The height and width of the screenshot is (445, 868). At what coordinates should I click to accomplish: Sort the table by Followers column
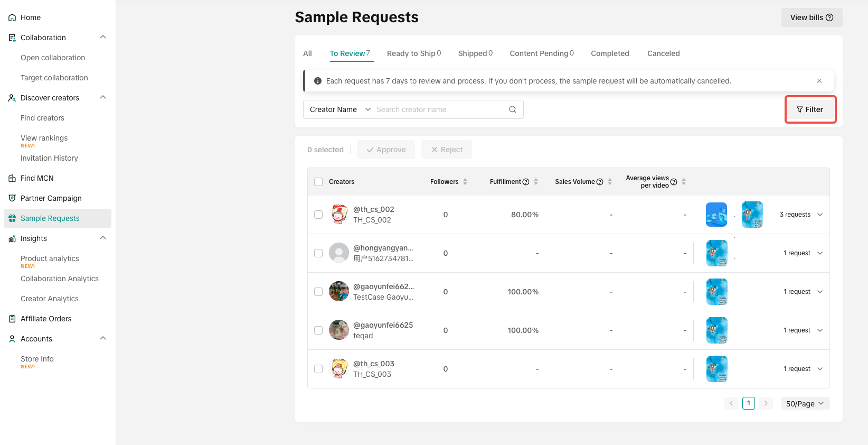pyautogui.click(x=465, y=182)
